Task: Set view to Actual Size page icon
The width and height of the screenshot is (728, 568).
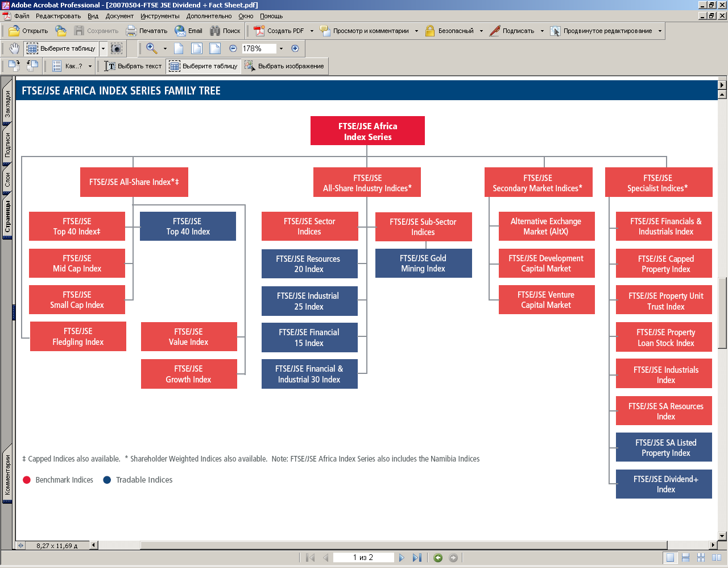Action: pyautogui.click(x=179, y=48)
